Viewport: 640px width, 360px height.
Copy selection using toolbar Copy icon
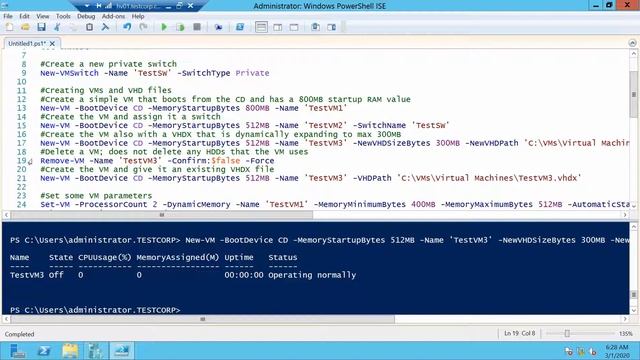73,27
